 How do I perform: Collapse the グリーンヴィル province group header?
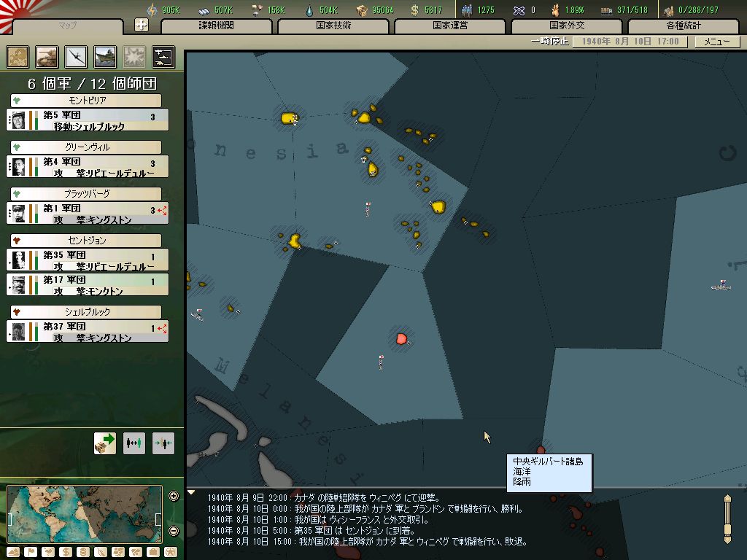coord(86,147)
